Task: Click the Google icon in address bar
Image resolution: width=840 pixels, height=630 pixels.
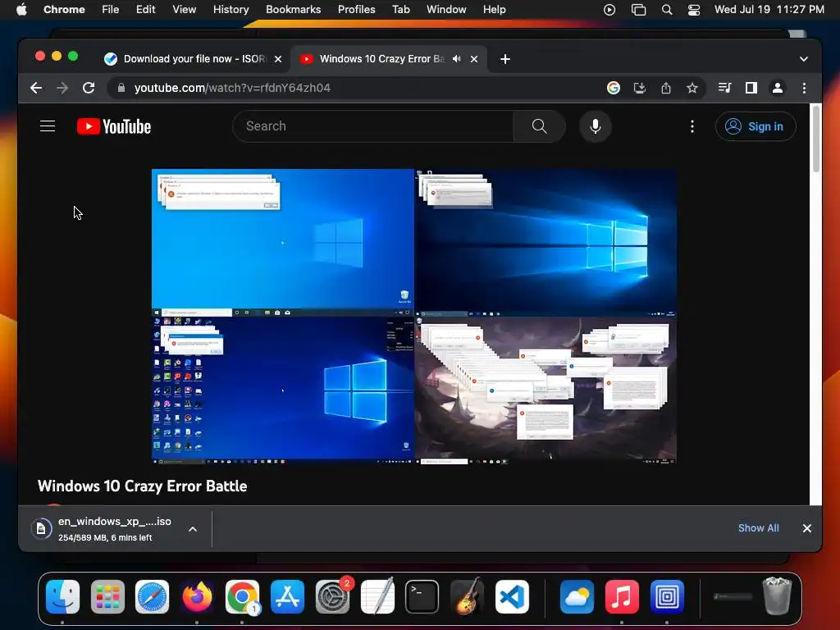Action: pos(614,88)
